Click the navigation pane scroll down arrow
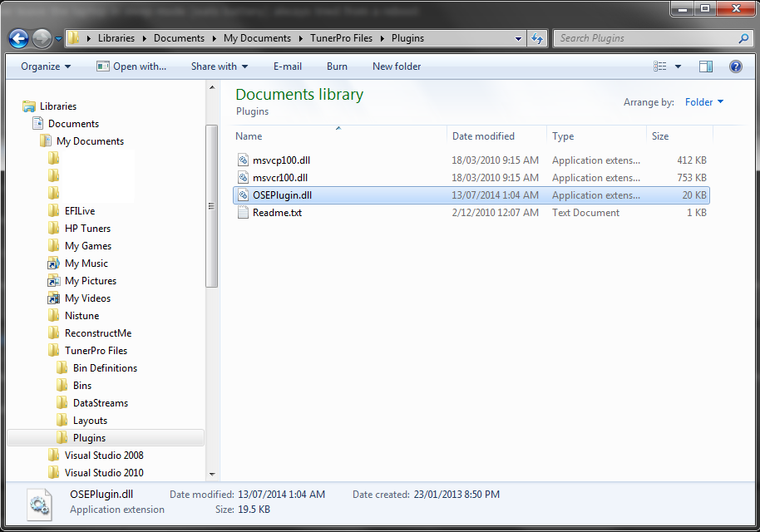 [212, 474]
